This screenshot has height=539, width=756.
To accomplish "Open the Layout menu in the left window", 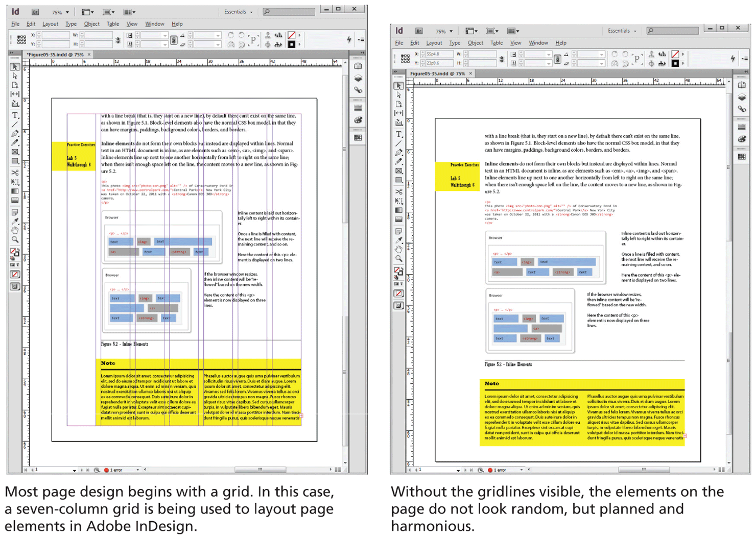I will (x=50, y=24).
